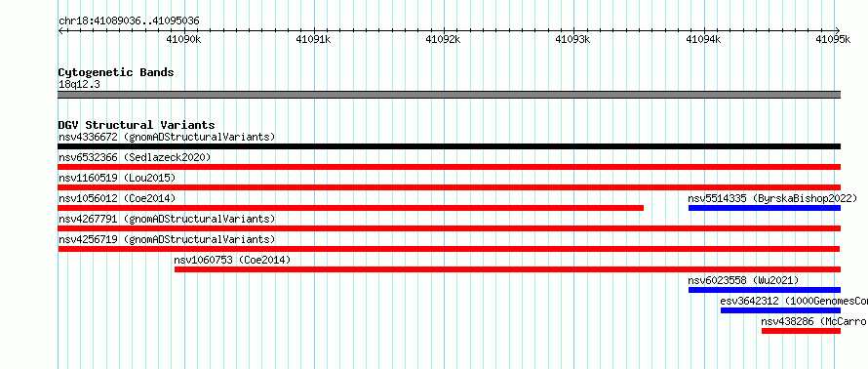Image resolution: width=868 pixels, height=369 pixels.
Task: Click the 41094k ruler mark
Action: (x=703, y=39)
